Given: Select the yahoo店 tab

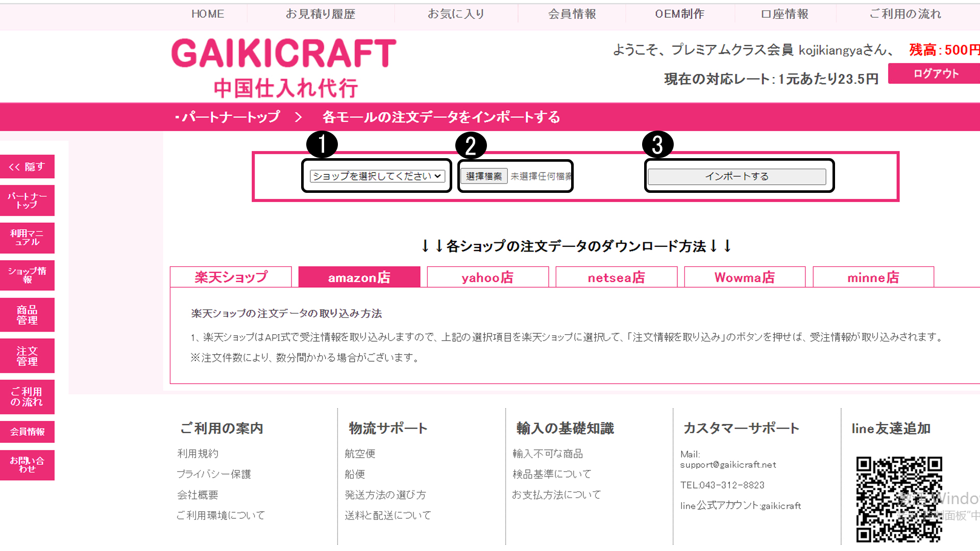Looking at the screenshot, I should click(487, 277).
